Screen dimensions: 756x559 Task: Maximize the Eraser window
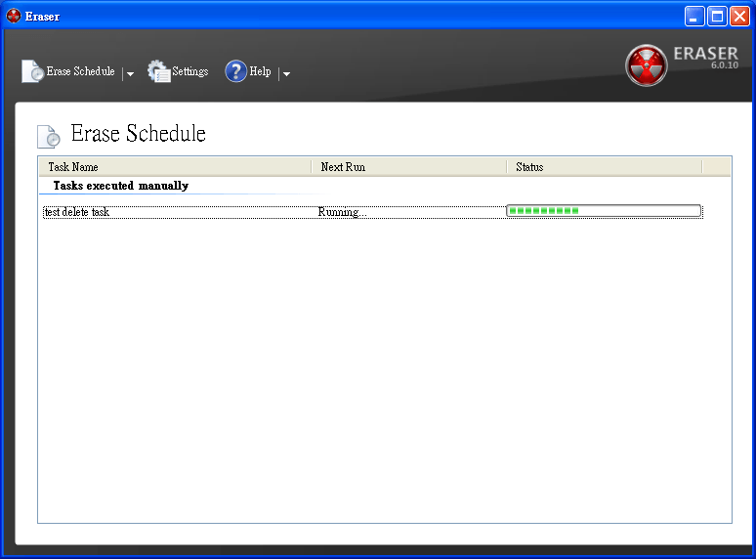tap(717, 16)
